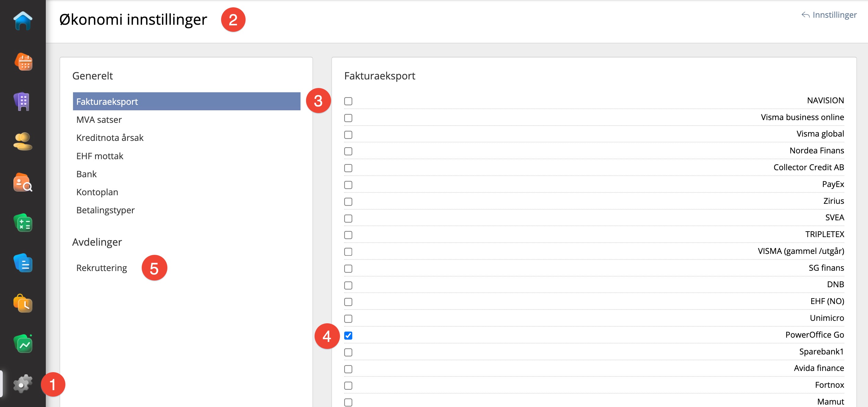Tick the Nordea Finans checkbox
The height and width of the screenshot is (407, 868).
348,151
